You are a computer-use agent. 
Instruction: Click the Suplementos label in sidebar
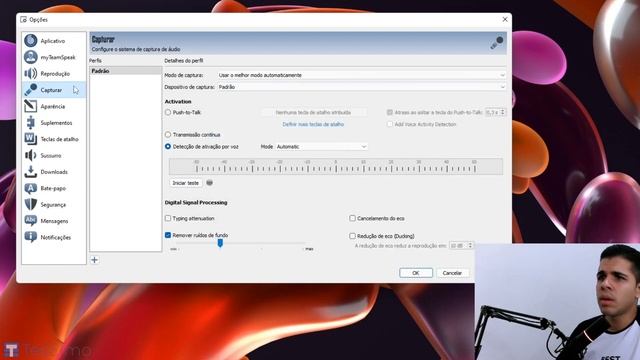56,123
